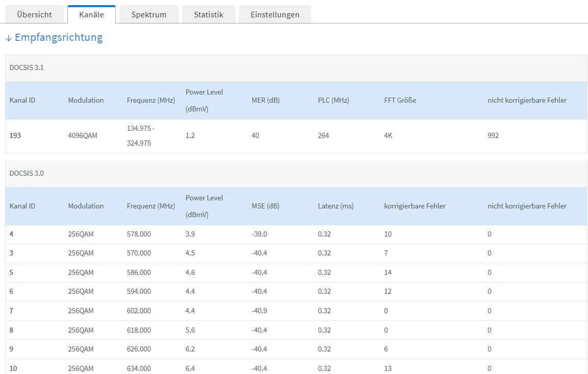The width and height of the screenshot is (588, 374).
Task: Open the Einstellungen tab
Action: 275,15
